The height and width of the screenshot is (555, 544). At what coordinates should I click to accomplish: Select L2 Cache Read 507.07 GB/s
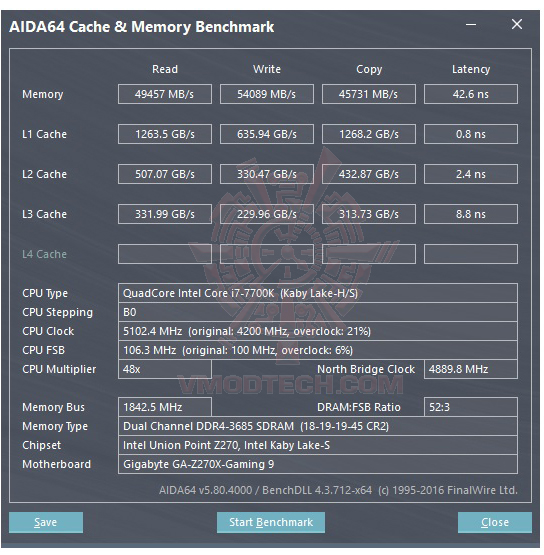click(x=165, y=174)
